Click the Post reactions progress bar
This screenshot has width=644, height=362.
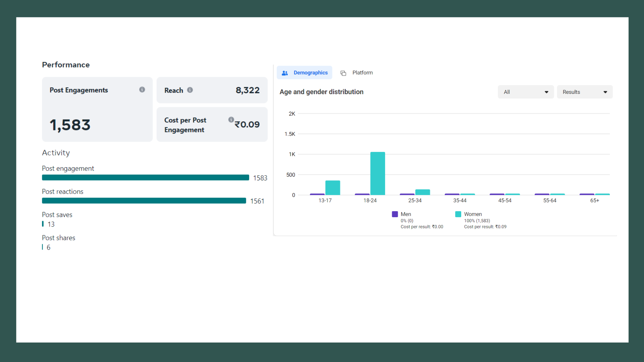click(144, 201)
